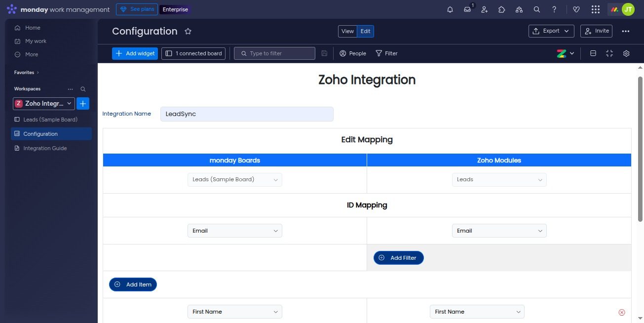The height and width of the screenshot is (323, 644).
Task: Open the three-dot dashboard options menu
Action: pyautogui.click(x=626, y=31)
